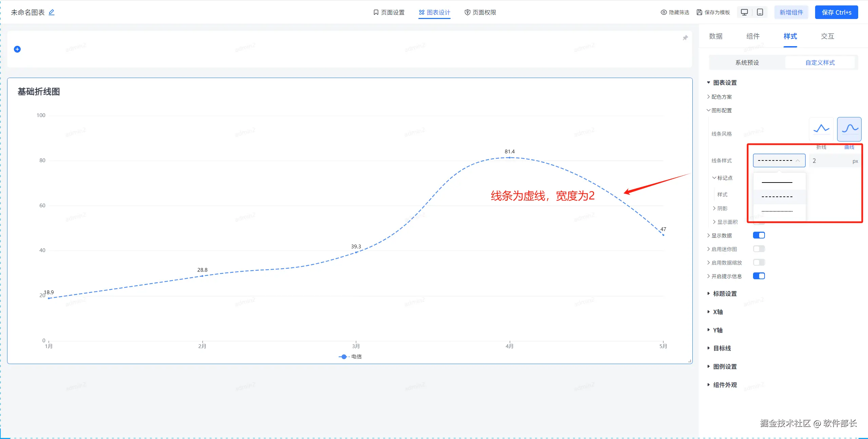The width and height of the screenshot is (868, 439).
Task: Disable the 开启提示信息 switch
Action: [x=759, y=276]
